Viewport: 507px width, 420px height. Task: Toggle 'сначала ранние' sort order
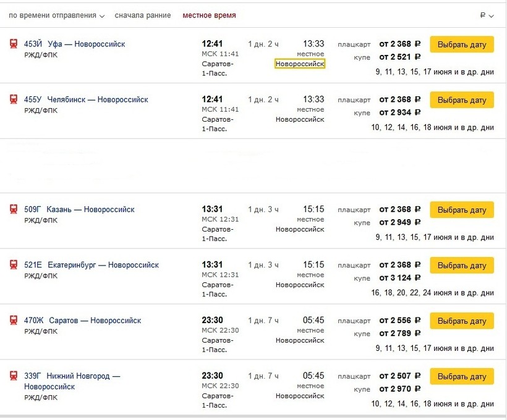click(x=143, y=15)
